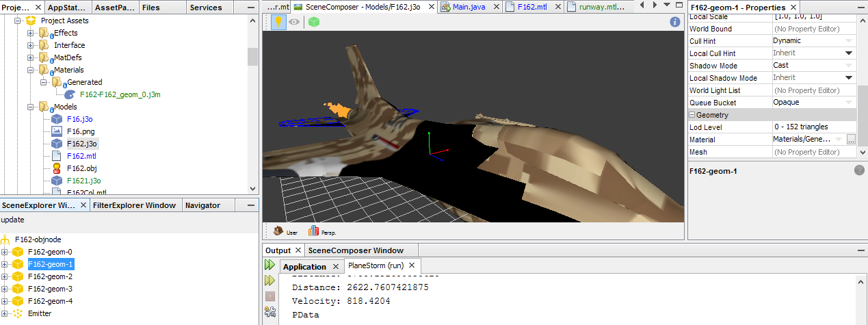Click the green cube icon in SceneComposer toolbar
This screenshot has width=868, height=325.
(x=314, y=22)
